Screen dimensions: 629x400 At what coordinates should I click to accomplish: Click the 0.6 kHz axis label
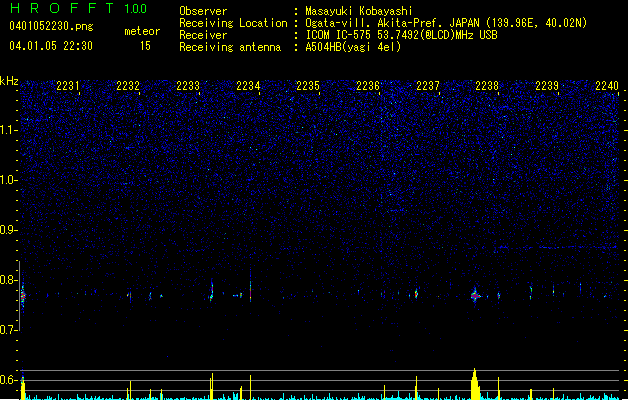(x=8, y=380)
